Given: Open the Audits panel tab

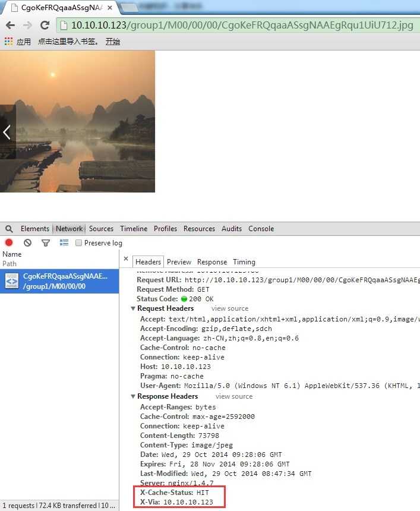Looking at the screenshot, I should click(x=232, y=229).
